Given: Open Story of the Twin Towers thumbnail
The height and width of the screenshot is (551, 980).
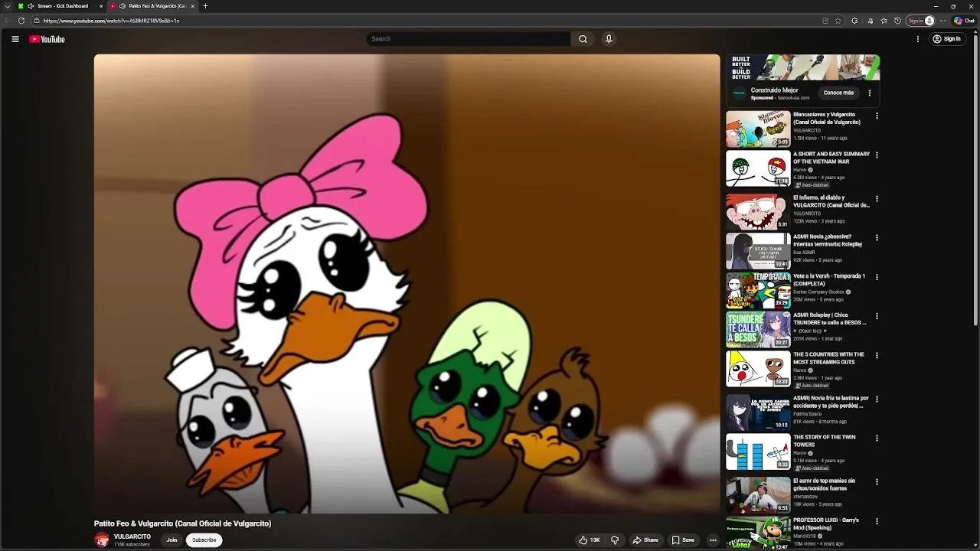Looking at the screenshot, I should tap(758, 452).
